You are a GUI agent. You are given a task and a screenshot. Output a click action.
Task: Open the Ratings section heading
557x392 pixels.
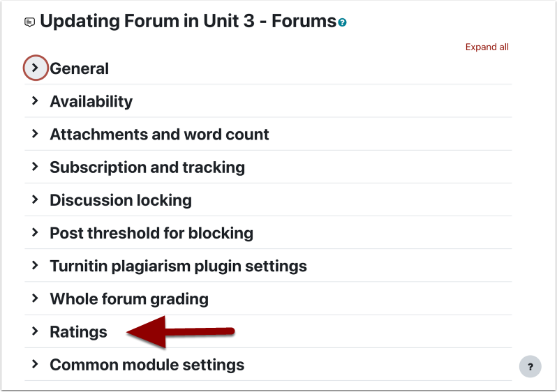point(78,332)
